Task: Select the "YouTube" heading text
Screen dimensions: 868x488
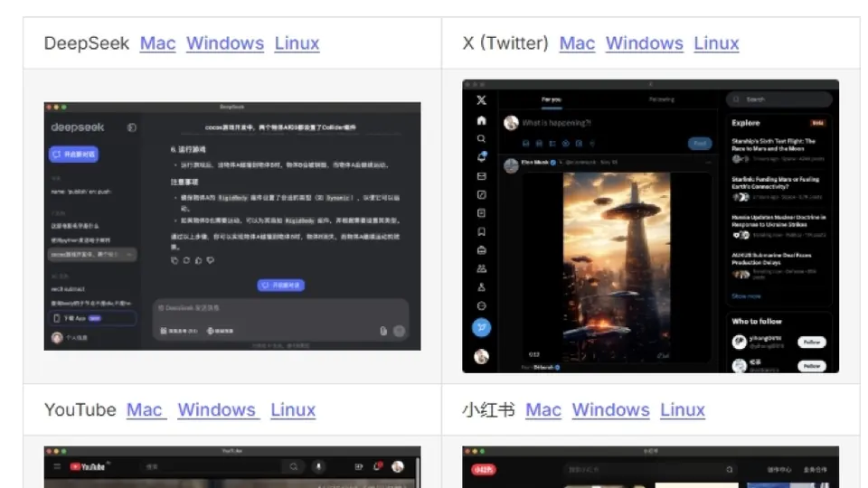Action: pos(80,410)
